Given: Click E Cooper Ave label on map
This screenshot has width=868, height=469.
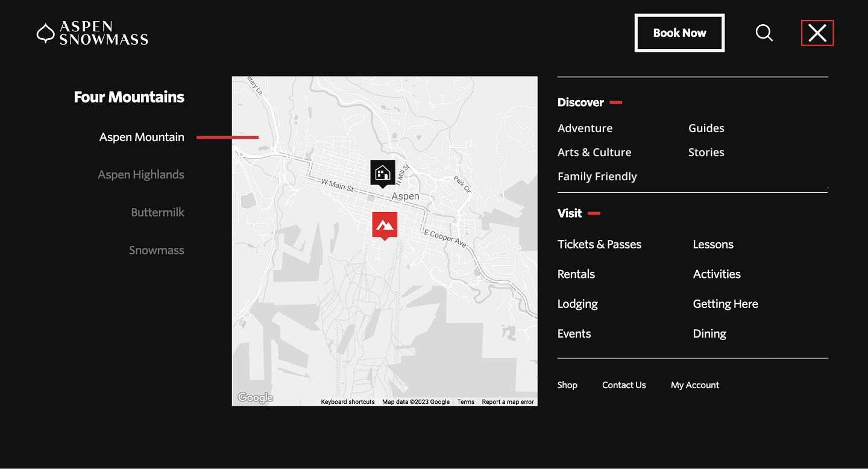Looking at the screenshot, I should 445,238.
